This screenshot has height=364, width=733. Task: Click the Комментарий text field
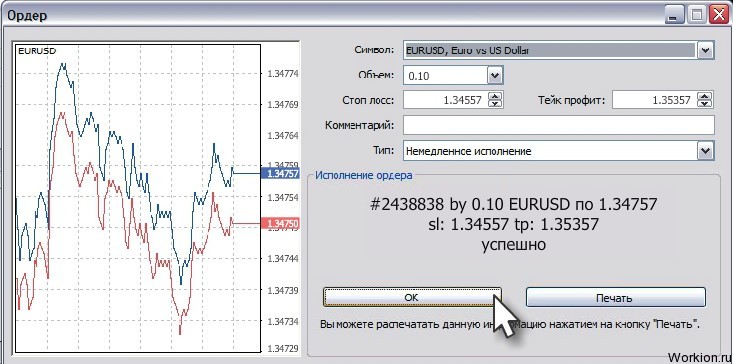click(559, 125)
